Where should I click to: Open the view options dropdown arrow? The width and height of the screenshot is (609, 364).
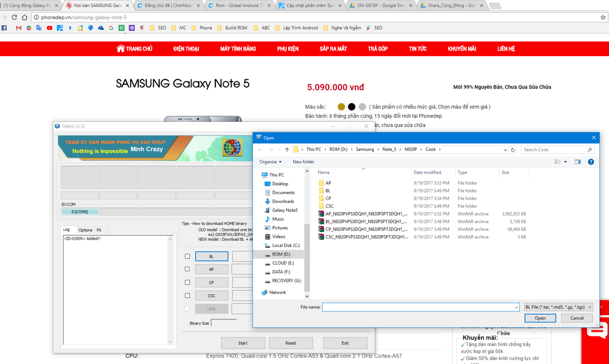coord(566,162)
